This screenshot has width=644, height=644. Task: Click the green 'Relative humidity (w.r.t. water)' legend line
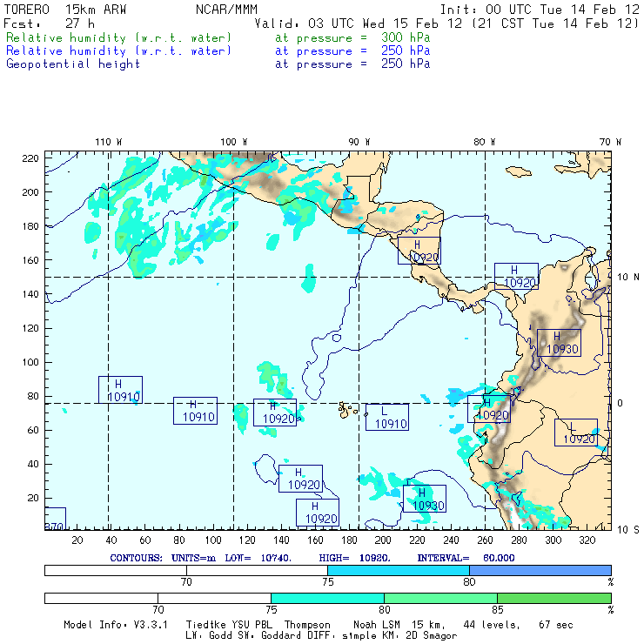click(x=119, y=37)
